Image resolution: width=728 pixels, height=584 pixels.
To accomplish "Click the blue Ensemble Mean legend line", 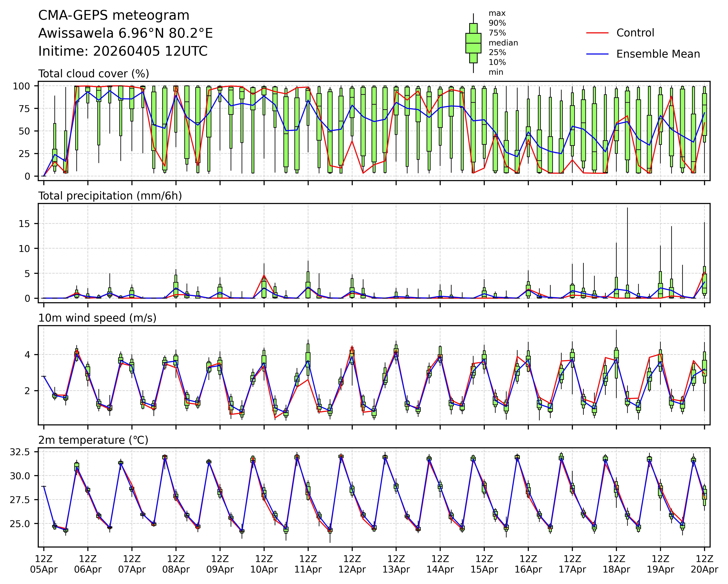I will [597, 54].
